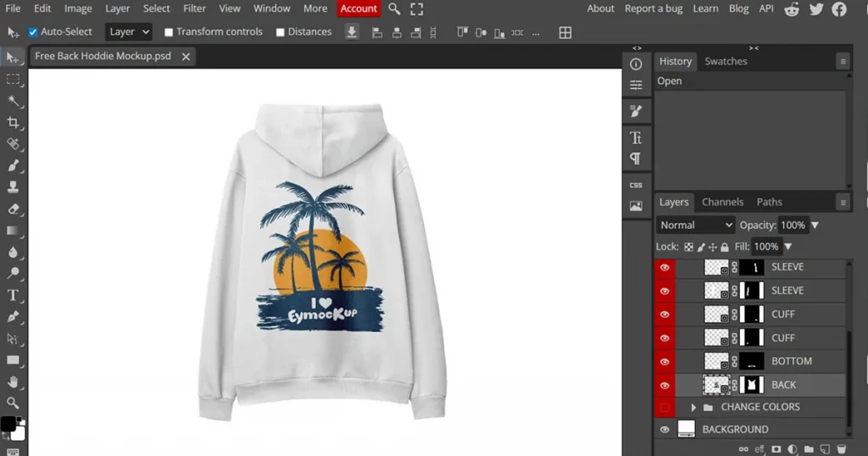This screenshot has width=868, height=456.
Task: Select the Blur drop tool
Action: [x=13, y=252]
